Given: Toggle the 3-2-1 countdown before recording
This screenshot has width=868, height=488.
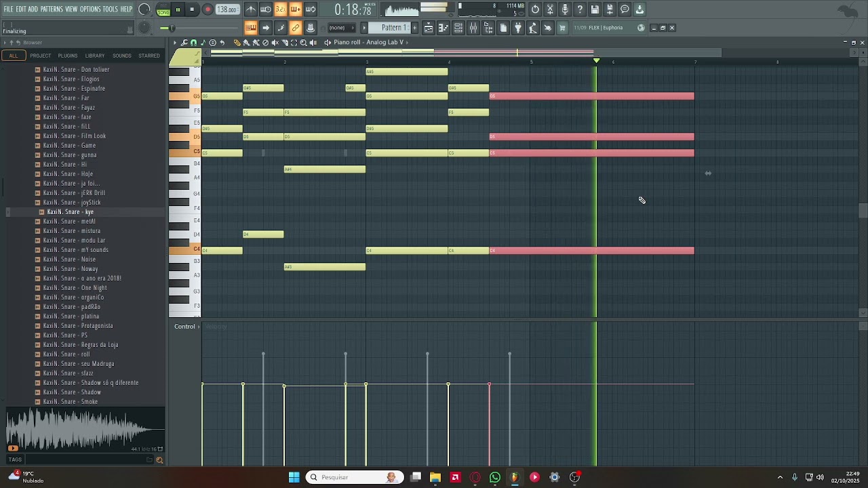Looking at the screenshot, I should pyautogui.click(x=280, y=9).
